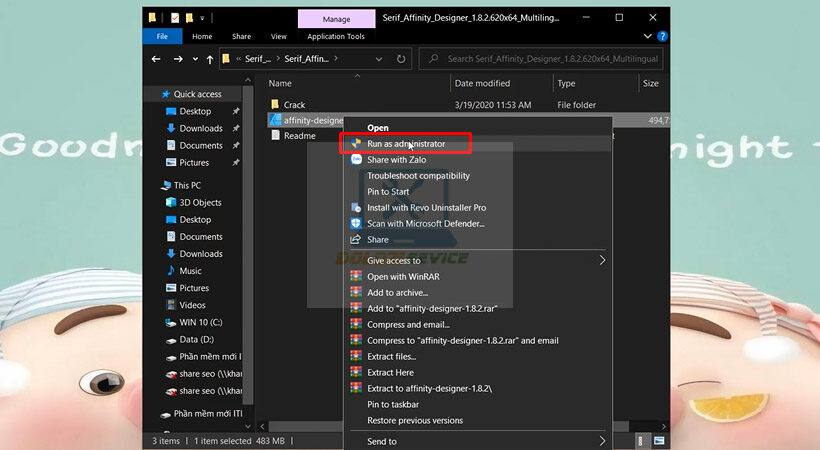Click the Zalo icon beside Share with Zalo
Image resolution: width=820 pixels, height=450 pixels.
coord(356,160)
